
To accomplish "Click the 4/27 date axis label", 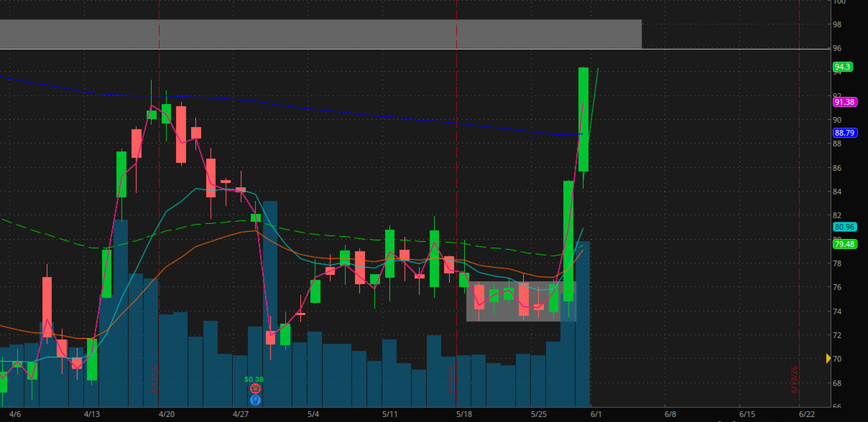I will pos(241,415).
